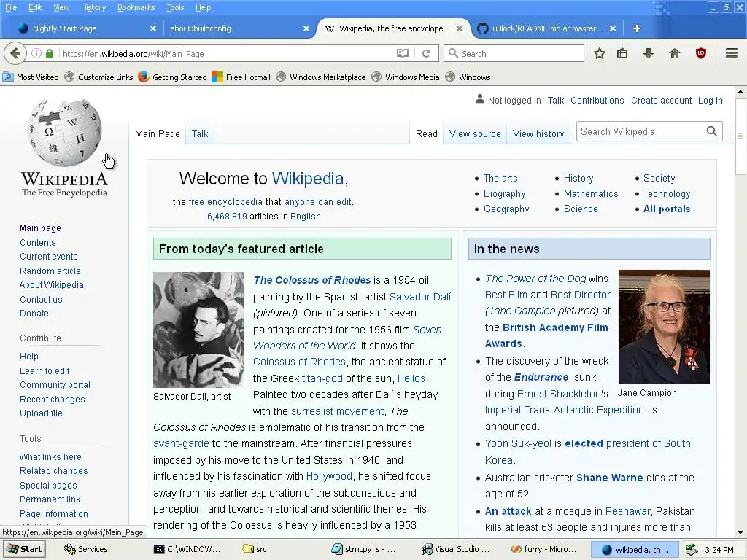Open the Mathematics portal link
This screenshot has height=560, width=747.
tap(591, 193)
